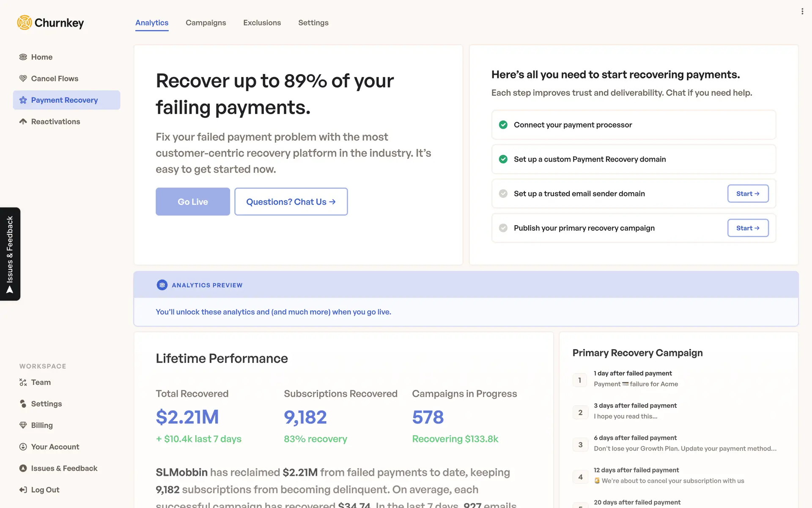Open campaign step 3 Growth Plan email
This screenshot has height=508, width=812.
(x=684, y=448)
